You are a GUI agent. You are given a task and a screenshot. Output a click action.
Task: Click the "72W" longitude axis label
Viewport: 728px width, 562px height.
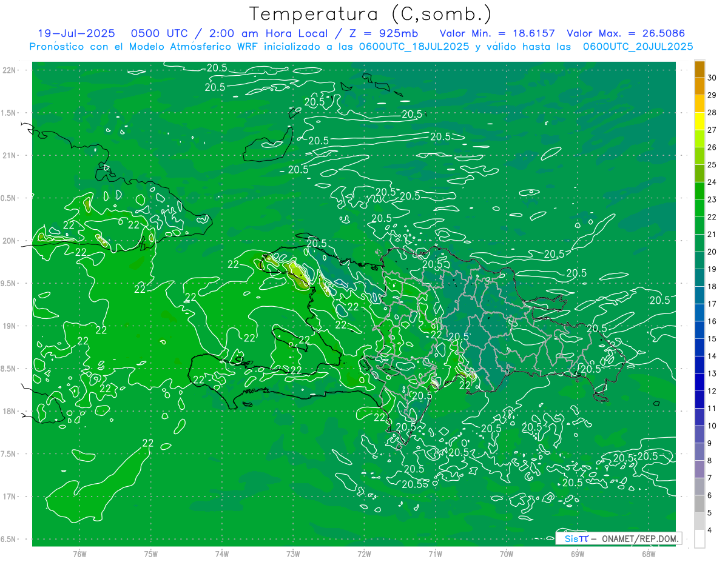point(364,554)
